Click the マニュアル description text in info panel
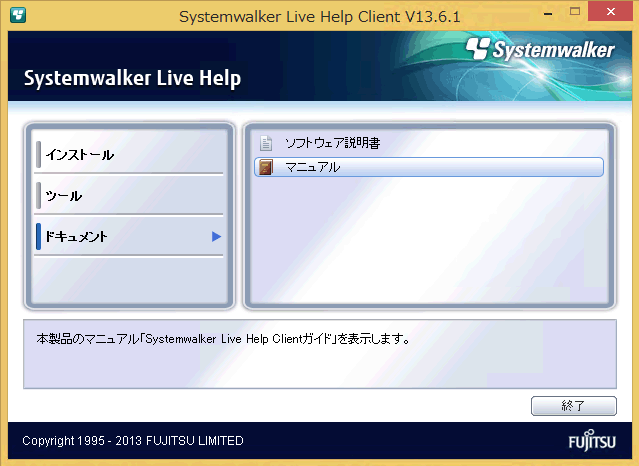 (x=223, y=339)
